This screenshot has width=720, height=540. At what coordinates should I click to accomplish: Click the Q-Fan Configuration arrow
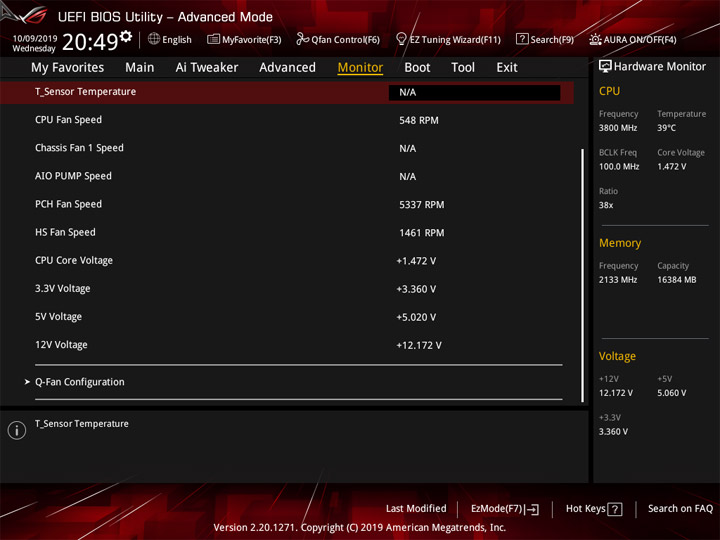[x=27, y=382]
